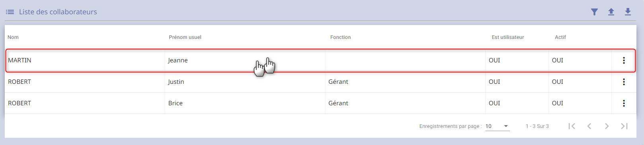Open the three-dot menu for ROBERT Brice

(624, 103)
